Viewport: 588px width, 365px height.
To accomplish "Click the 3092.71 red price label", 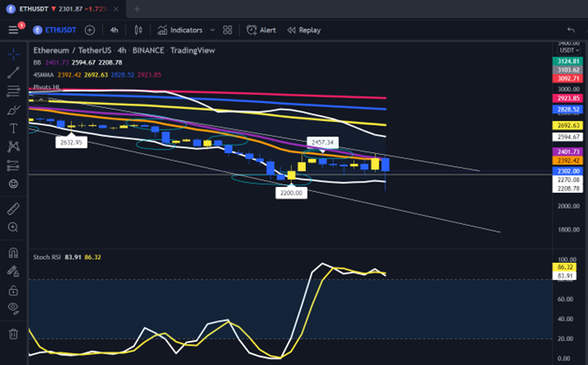I will [568, 79].
